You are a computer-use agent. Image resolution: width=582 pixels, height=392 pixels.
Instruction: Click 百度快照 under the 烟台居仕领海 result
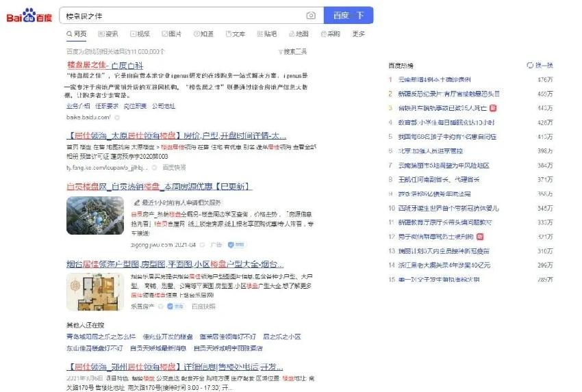[203, 306]
